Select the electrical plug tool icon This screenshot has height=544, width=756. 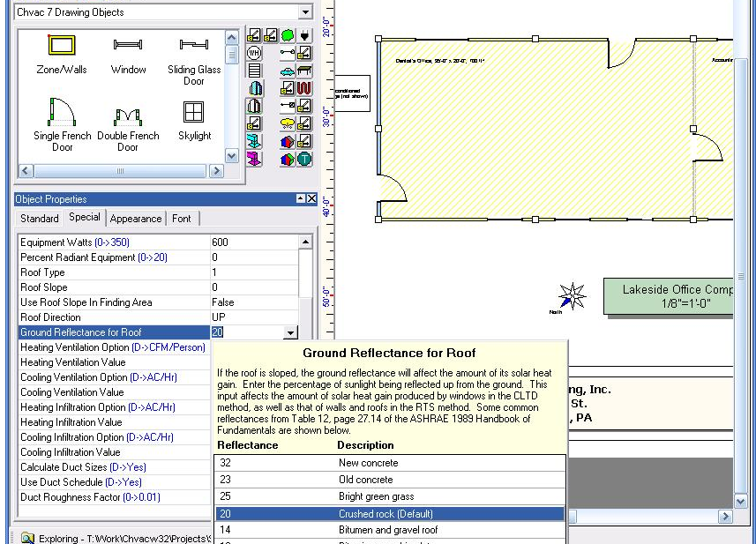pyautogui.click(x=304, y=35)
